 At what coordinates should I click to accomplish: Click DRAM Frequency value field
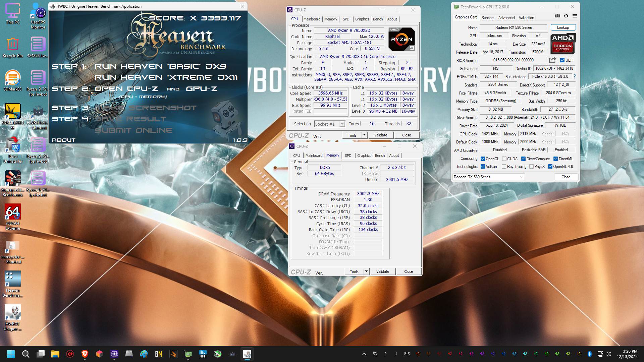coord(368,194)
